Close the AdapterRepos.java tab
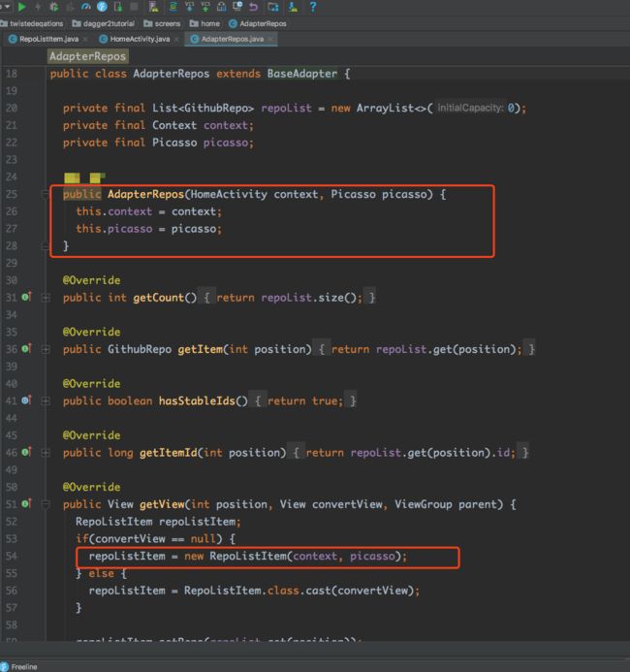 click(269, 39)
